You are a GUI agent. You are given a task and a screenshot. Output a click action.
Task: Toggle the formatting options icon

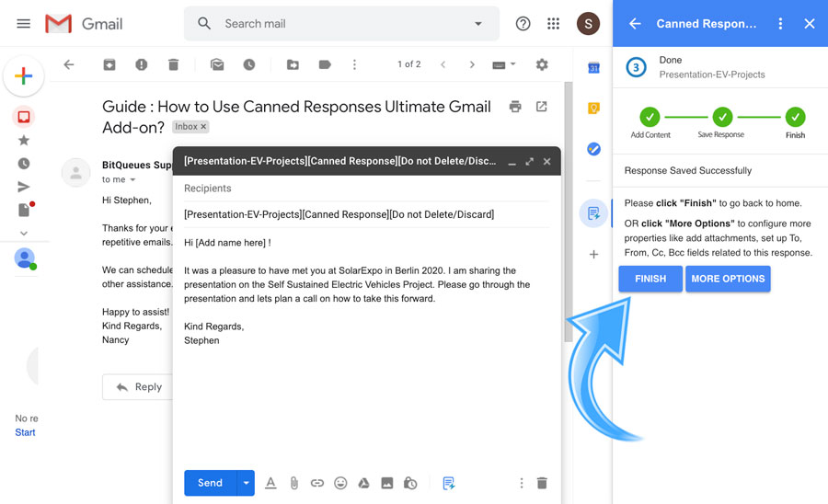pos(270,483)
